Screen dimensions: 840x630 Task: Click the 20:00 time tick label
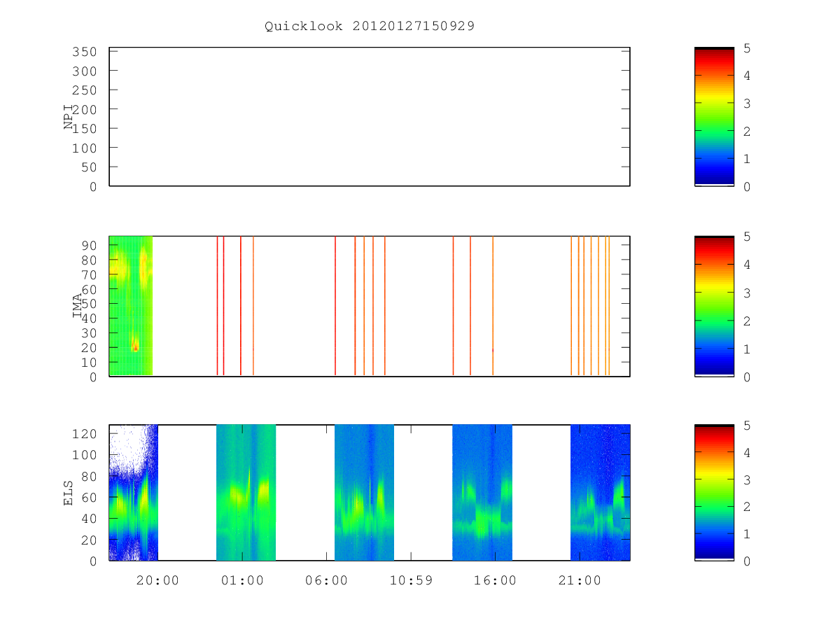tap(157, 580)
